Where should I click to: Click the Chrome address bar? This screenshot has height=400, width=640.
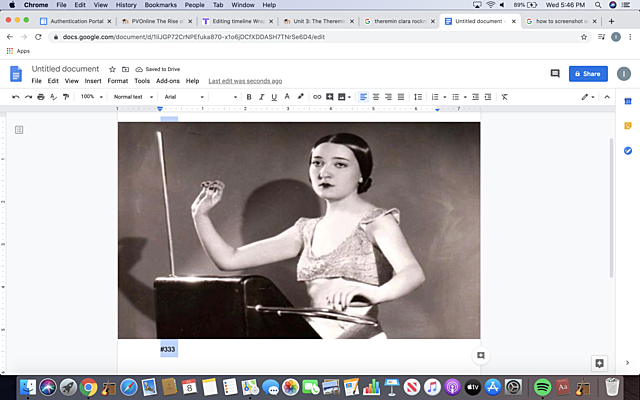314,37
